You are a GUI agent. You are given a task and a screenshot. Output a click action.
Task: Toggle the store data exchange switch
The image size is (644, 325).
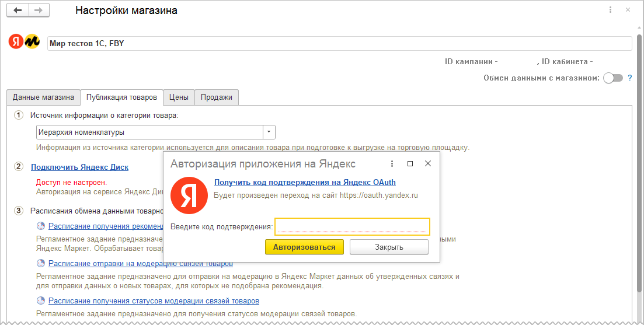613,78
